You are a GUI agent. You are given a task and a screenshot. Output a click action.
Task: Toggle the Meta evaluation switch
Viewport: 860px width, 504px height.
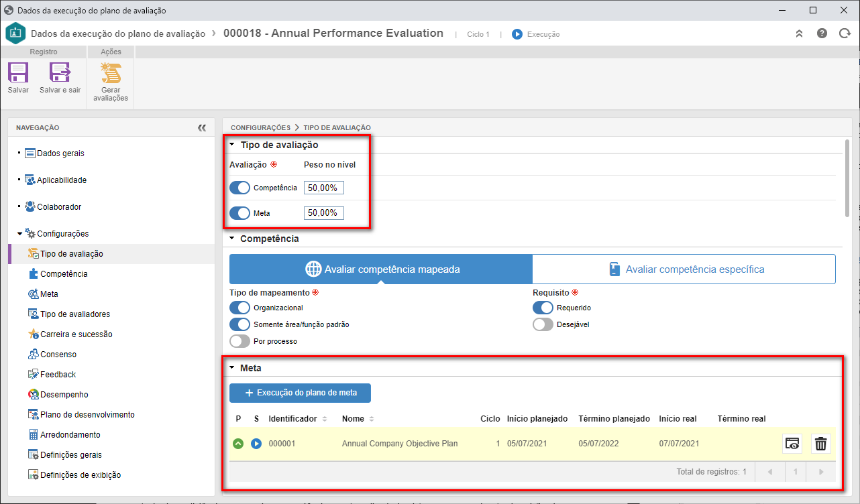(239, 213)
